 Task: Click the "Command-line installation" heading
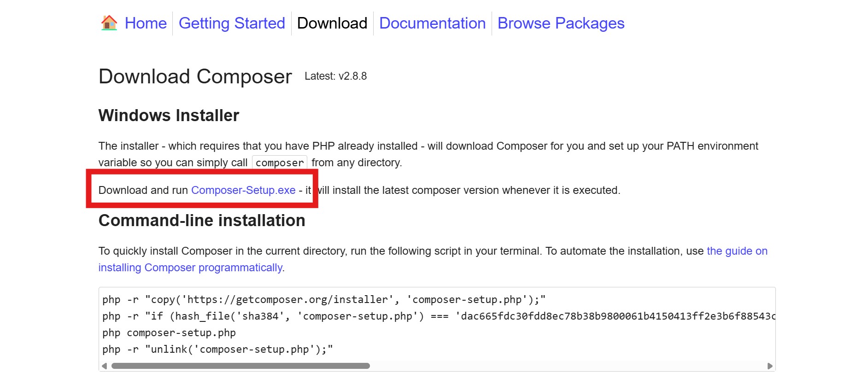coord(202,221)
